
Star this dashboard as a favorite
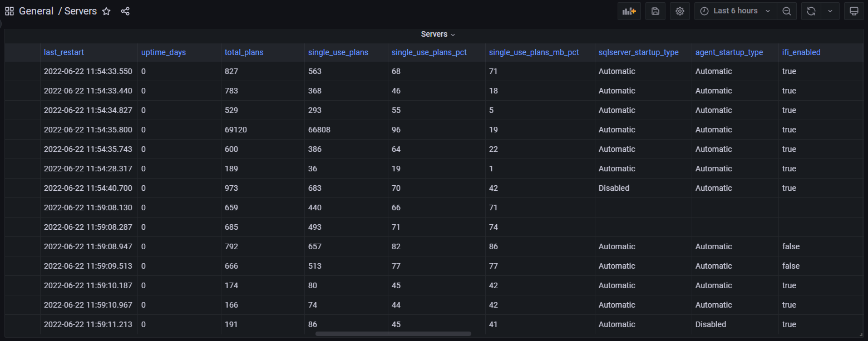point(106,11)
